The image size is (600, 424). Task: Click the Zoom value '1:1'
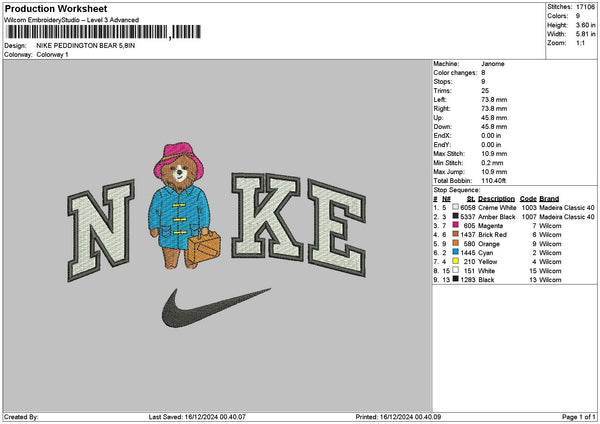pos(580,43)
